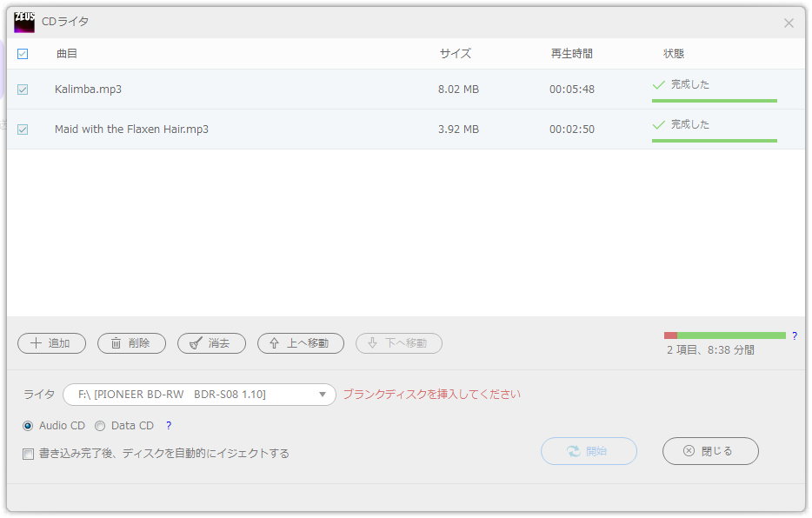The height and width of the screenshot is (518, 812).
Task: Open the writer drive dropdown PIONEER BD-RW
Action: coord(199,395)
